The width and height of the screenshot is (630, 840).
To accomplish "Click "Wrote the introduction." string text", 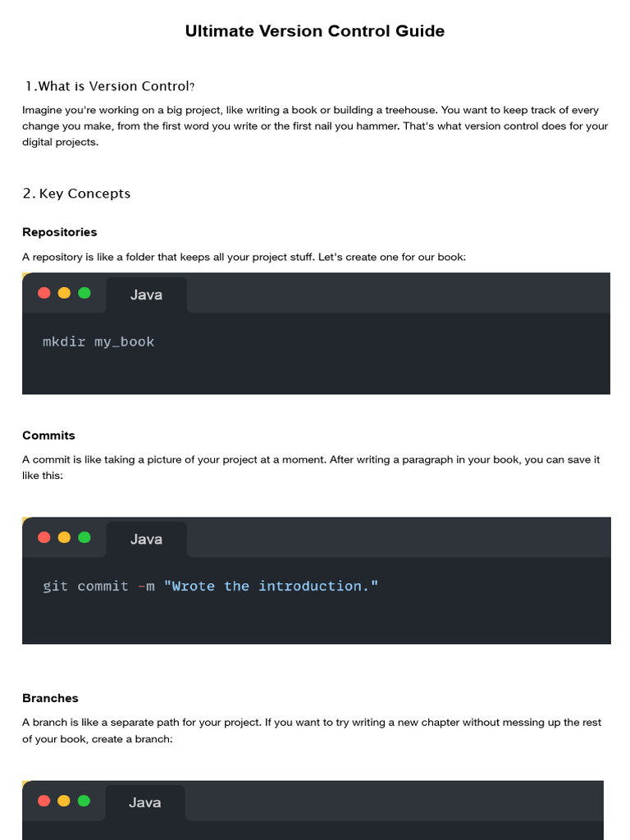I will click(271, 586).
